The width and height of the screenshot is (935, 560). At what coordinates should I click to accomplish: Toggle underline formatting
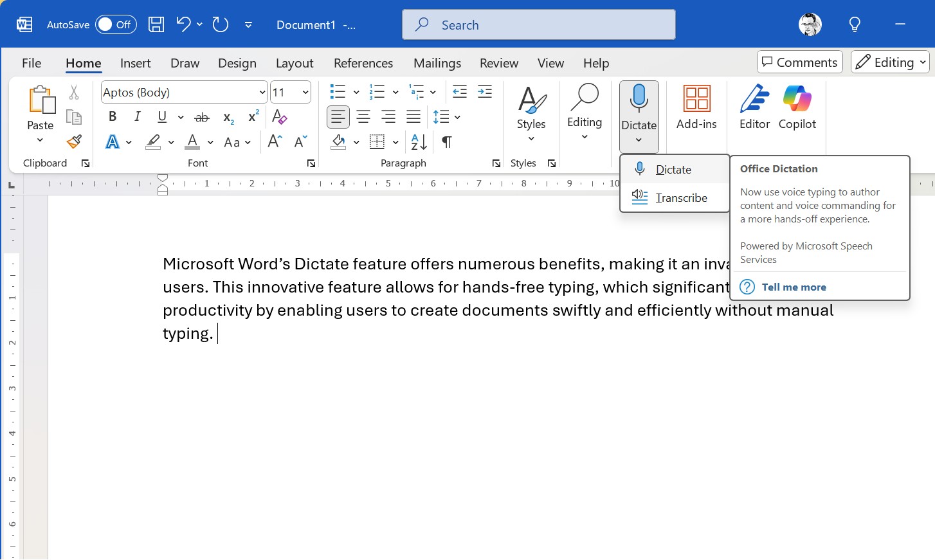[162, 116]
